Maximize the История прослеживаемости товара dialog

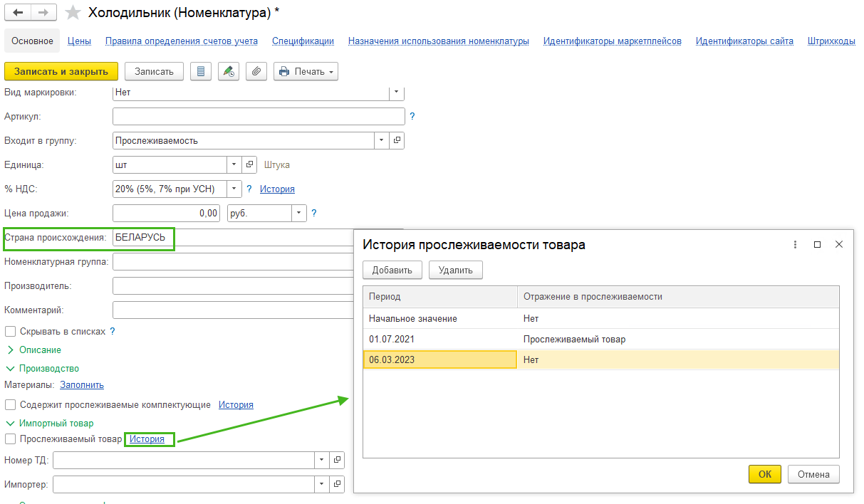pos(817,244)
